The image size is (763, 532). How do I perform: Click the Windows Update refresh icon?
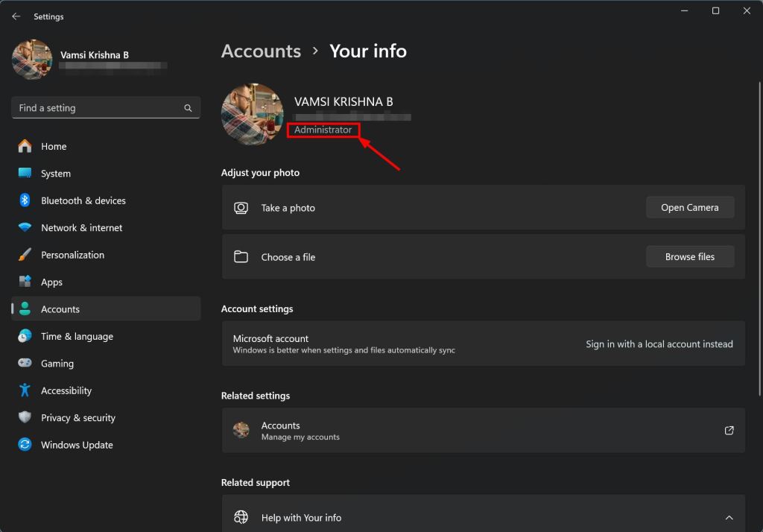25,444
